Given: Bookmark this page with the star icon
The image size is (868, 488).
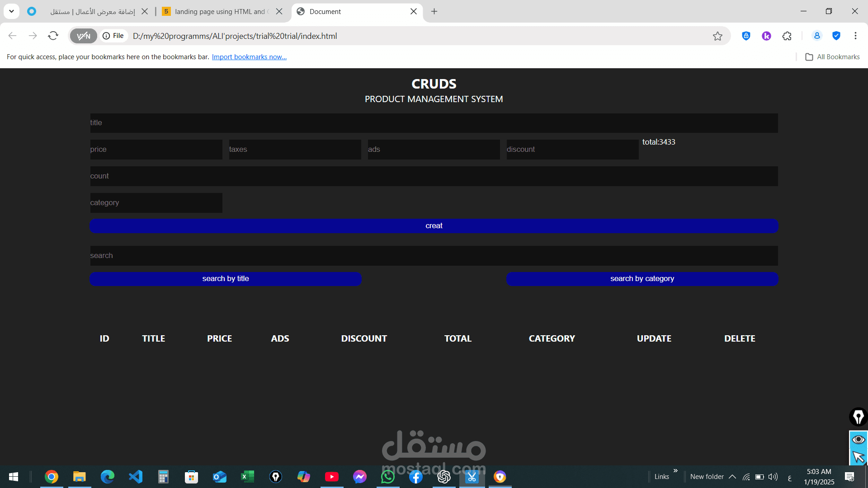Looking at the screenshot, I should click(x=718, y=36).
